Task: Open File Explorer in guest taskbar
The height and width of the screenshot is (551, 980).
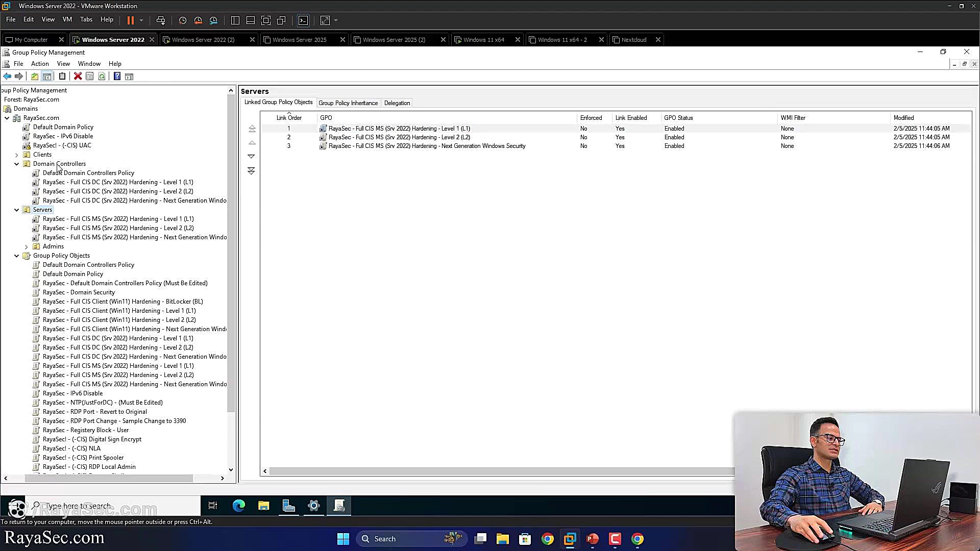Action: coord(263,506)
